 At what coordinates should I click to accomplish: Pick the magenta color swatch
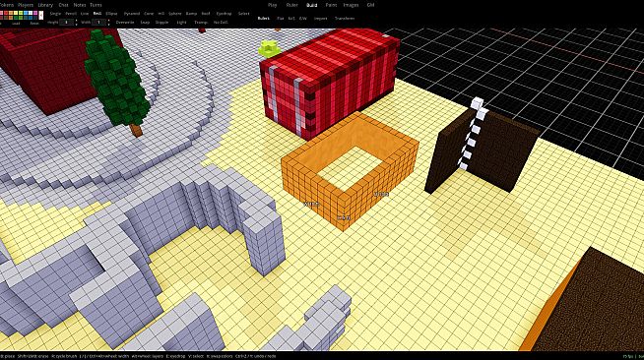[35, 13]
